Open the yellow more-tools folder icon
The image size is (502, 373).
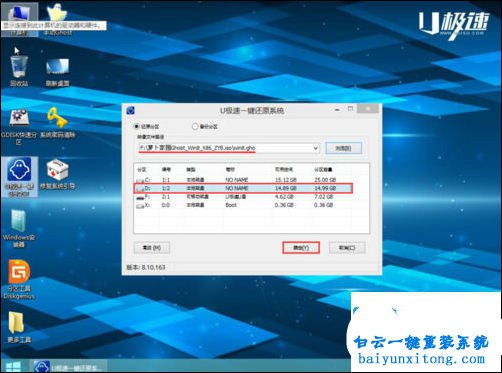click(19, 327)
